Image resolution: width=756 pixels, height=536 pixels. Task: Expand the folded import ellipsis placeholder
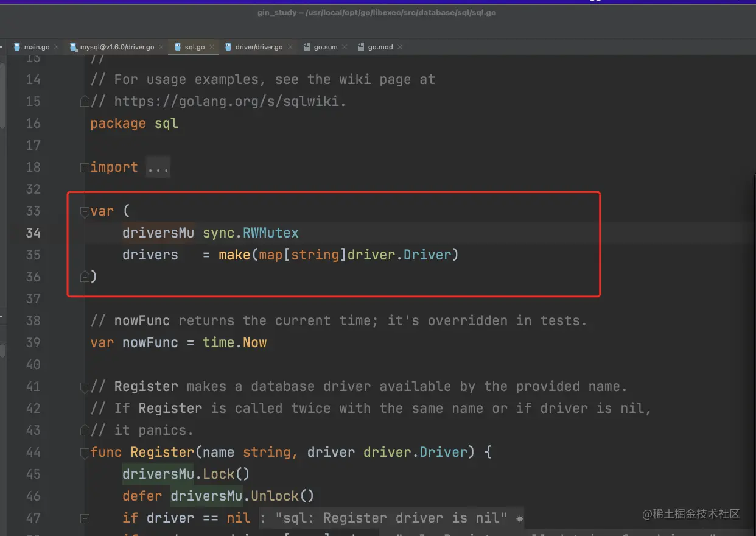pyautogui.click(x=158, y=167)
